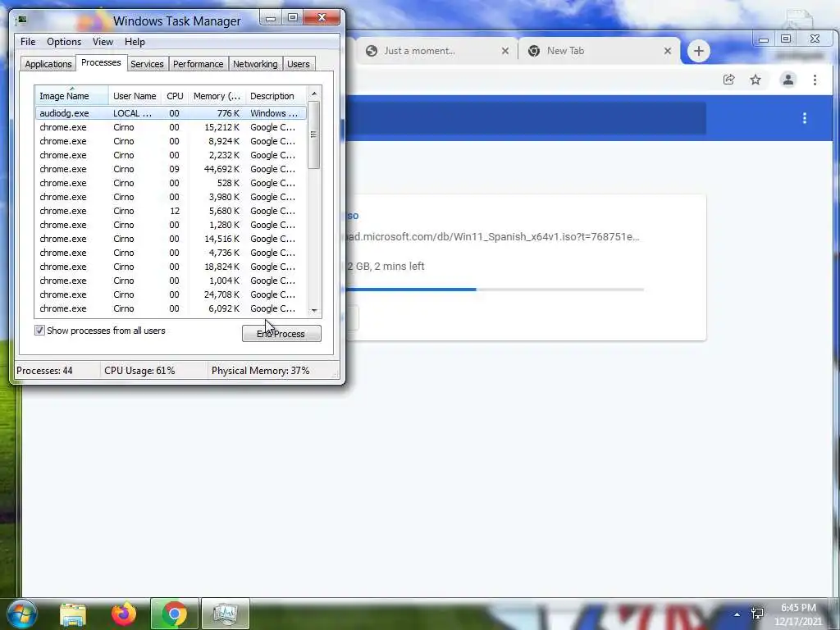Select chrome.exe process using 44,692 K
This screenshot has height=630, width=840.
171,169
